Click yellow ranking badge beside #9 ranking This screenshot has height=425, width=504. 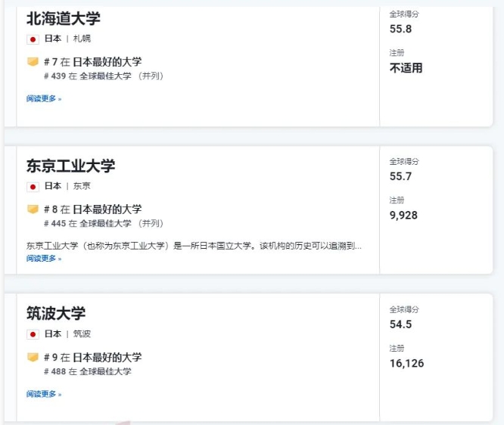point(33,357)
